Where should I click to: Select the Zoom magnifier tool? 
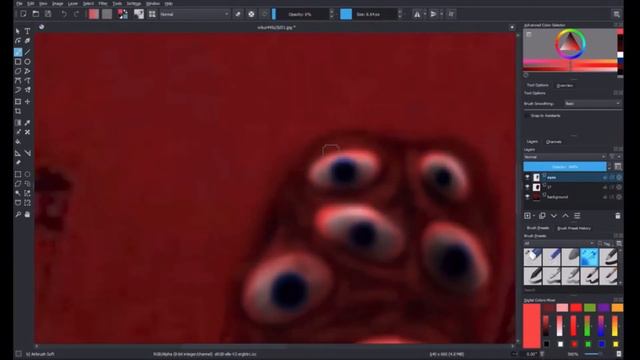pyautogui.click(x=18, y=214)
